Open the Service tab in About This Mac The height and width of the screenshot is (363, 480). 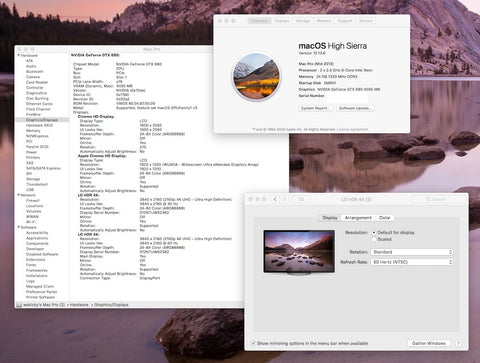tap(366, 21)
